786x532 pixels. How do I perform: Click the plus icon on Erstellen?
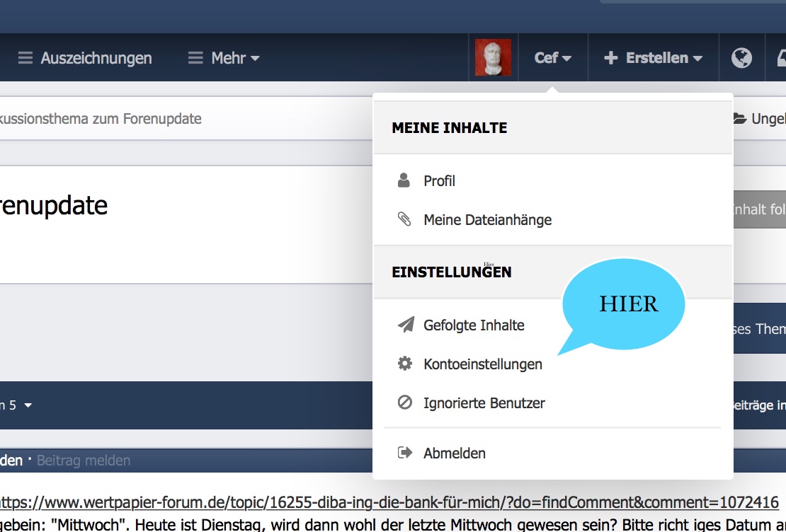[x=610, y=58]
